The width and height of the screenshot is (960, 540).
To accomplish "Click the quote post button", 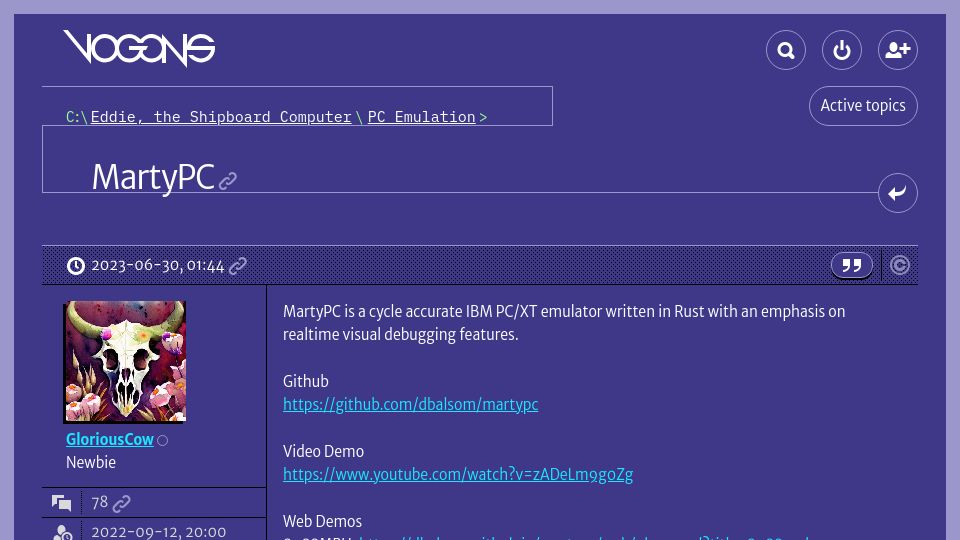I will click(852, 265).
